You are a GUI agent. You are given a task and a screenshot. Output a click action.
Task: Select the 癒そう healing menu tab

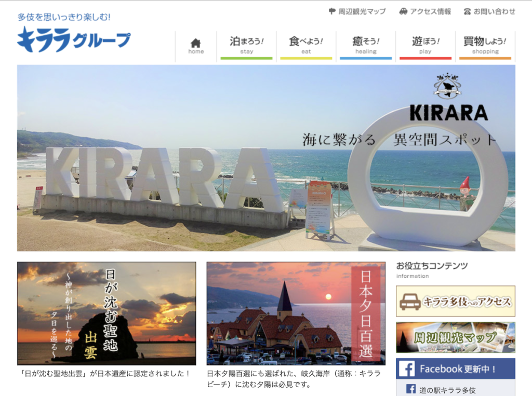[x=366, y=46]
